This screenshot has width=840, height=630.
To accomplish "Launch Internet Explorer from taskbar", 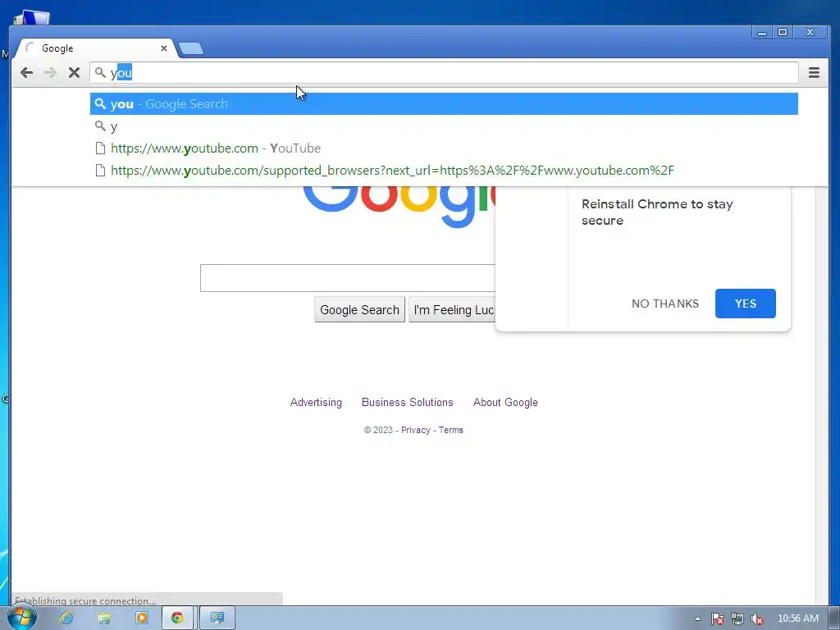I will tap(66, 618).
